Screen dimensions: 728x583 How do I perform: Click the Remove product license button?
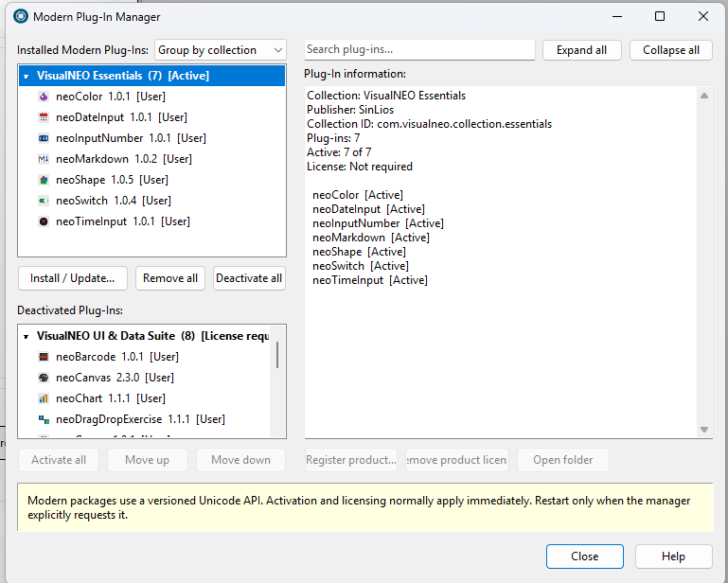coord(457,460)
